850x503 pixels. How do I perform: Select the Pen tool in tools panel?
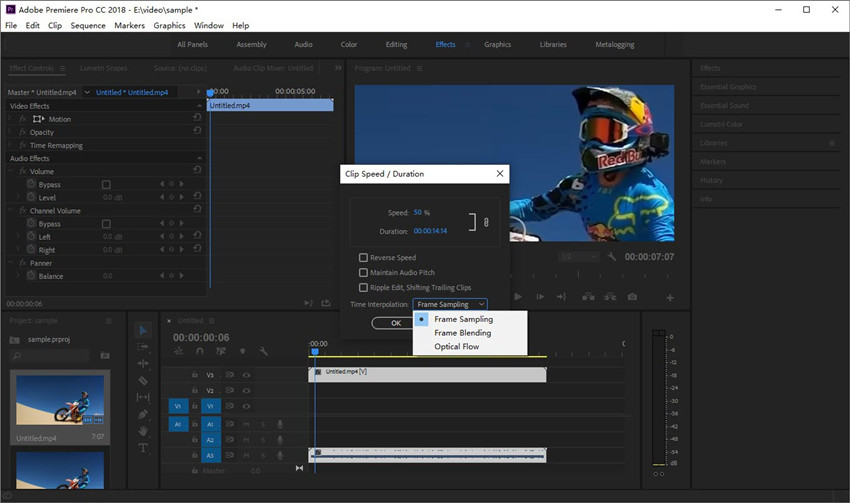[x=143, y=414]
